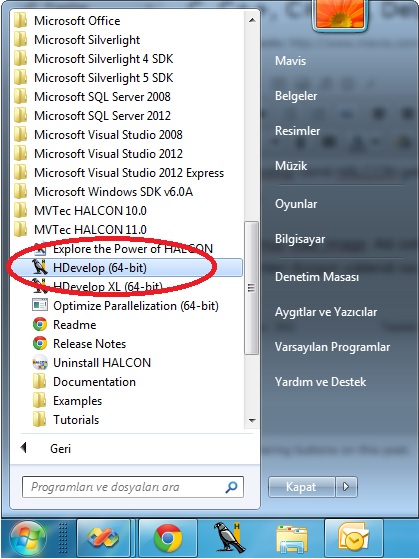Open HDevelop from the taskbar
The image size is (419, 559).
pos(229,539)
